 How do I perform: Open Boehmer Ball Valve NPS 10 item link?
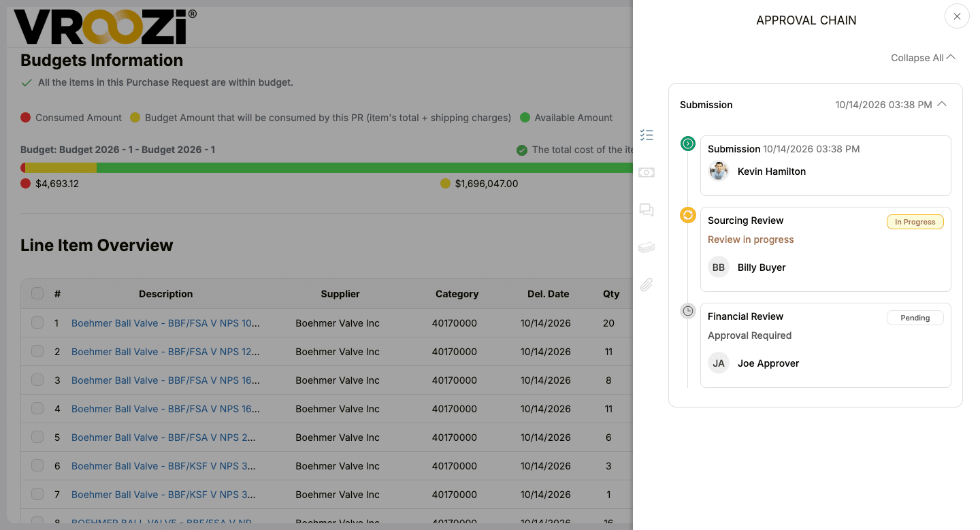pos(165,323)
